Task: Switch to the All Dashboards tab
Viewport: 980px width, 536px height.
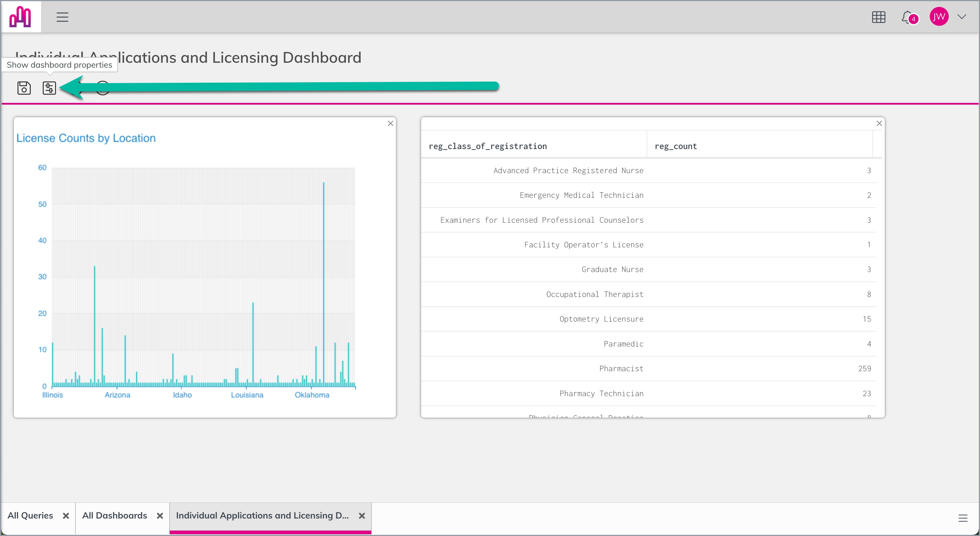Action: tap(114, 515)
